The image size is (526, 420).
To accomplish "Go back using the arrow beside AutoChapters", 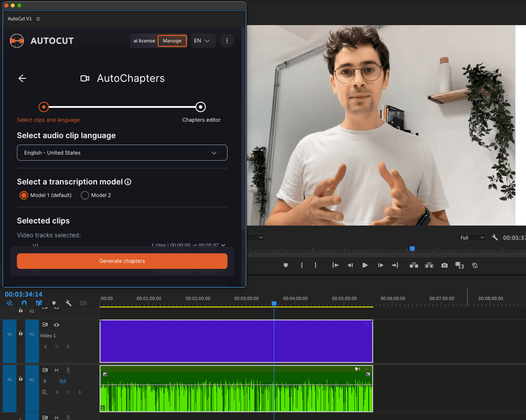I will tap(22, 78).
